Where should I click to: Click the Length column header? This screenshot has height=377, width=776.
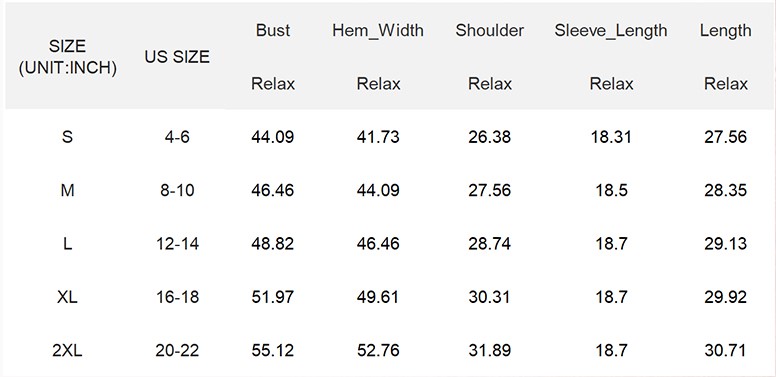(726, 31)
